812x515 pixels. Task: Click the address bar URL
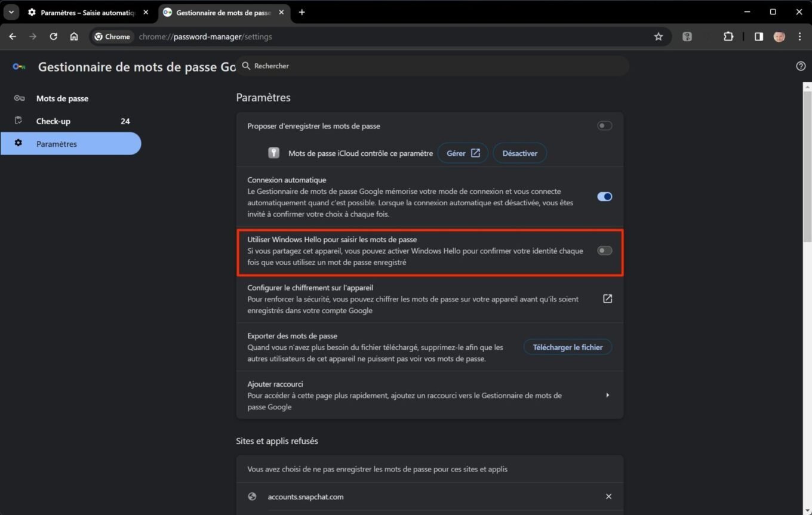[205, 36]
